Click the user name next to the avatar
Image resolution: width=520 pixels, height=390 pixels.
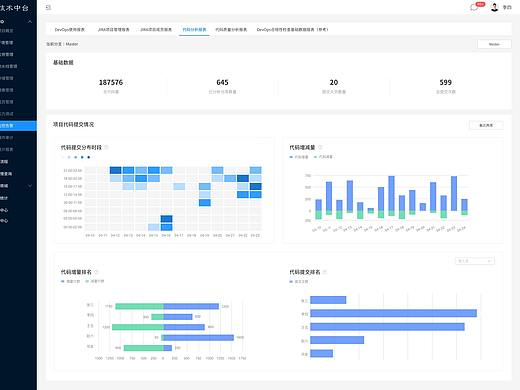coord(507,7)
